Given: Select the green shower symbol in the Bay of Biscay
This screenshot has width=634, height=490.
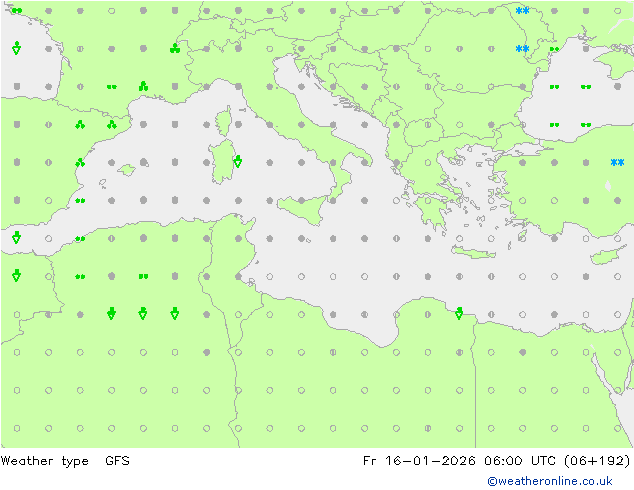Looking at the screenshot, I should point(16,48).
